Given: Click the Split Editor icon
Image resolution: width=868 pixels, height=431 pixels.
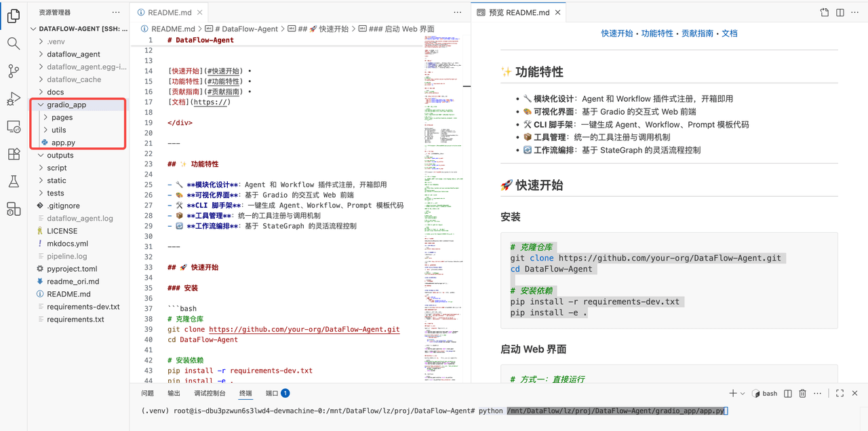Looking at the screenshot, I should click(x=840, y=12).
